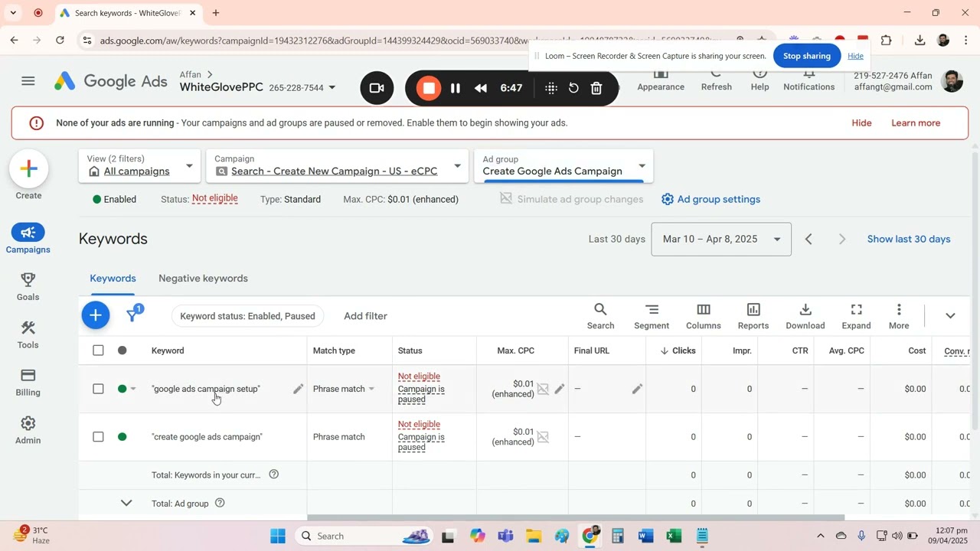980x551 pixels.
Task: Click Add filter field
Action: click(x=365, y=316)
